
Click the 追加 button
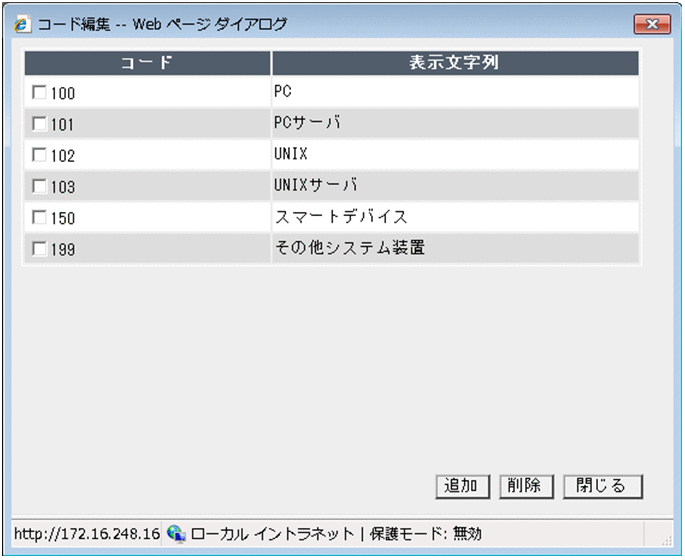coord(463,486)
